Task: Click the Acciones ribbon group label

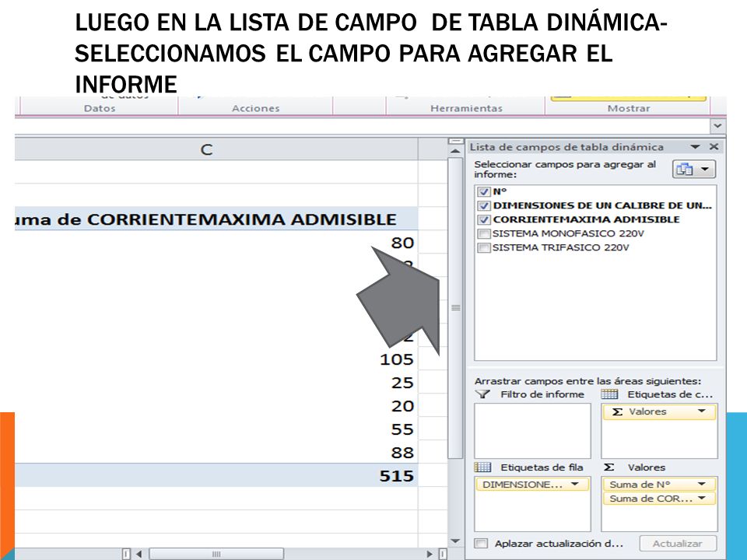Action: (x=256, y=109)
